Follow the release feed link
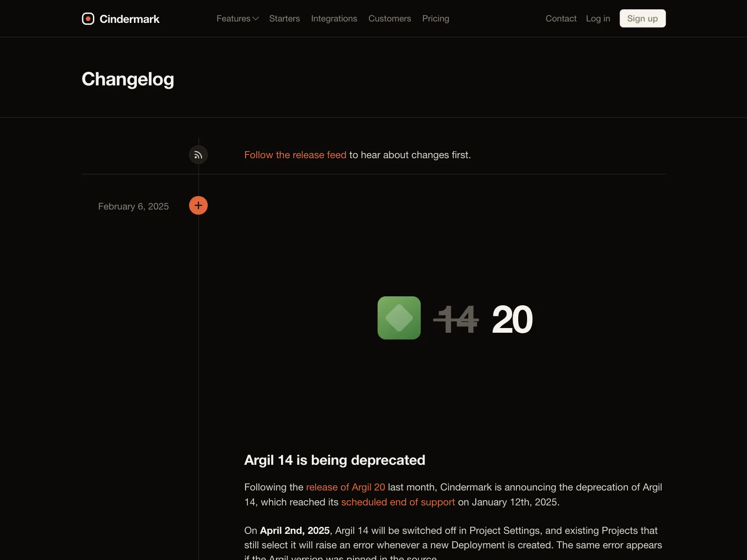 (x=296, y=155)
